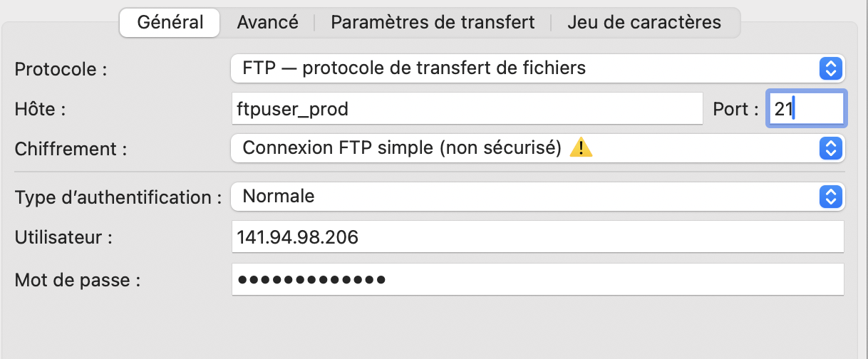
Task: Click the blue chevron arrows of Type d'authentification
Action: click(829, 196)
